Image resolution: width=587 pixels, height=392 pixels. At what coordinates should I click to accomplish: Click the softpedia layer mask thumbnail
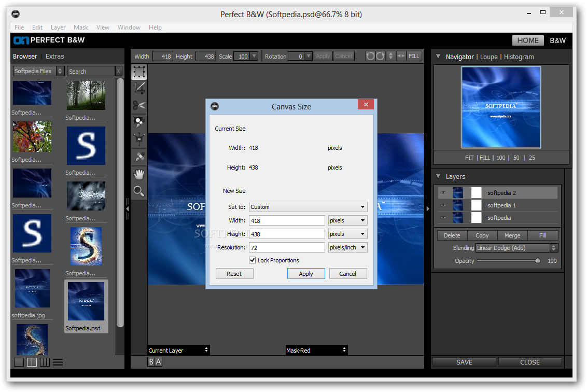476,218
